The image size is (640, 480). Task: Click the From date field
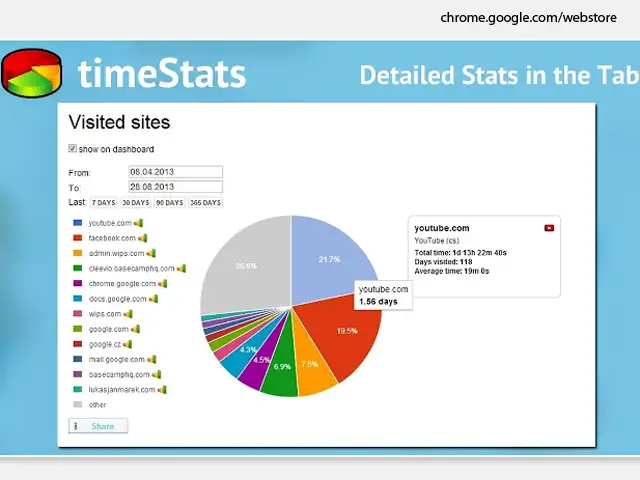click(x=174, y=172)
